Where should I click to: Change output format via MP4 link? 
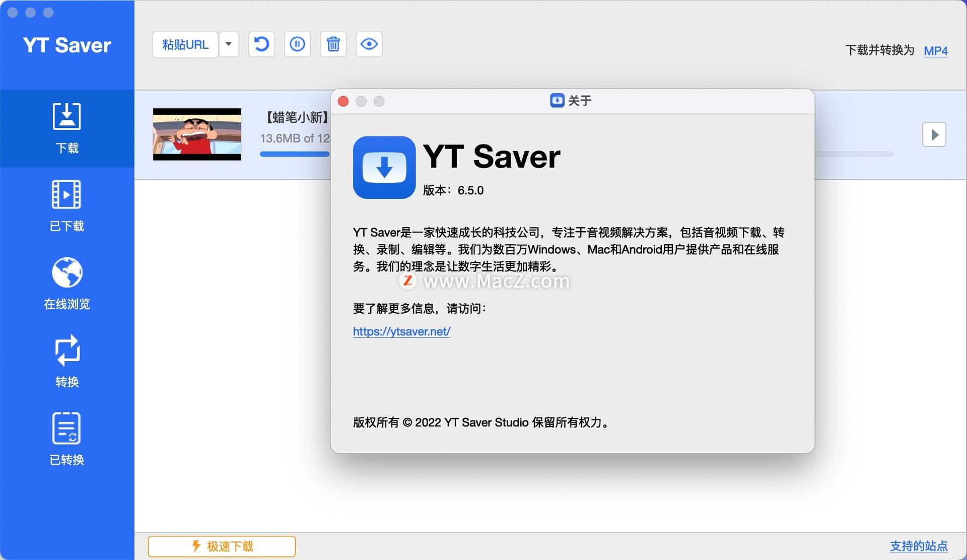(935, 51)
